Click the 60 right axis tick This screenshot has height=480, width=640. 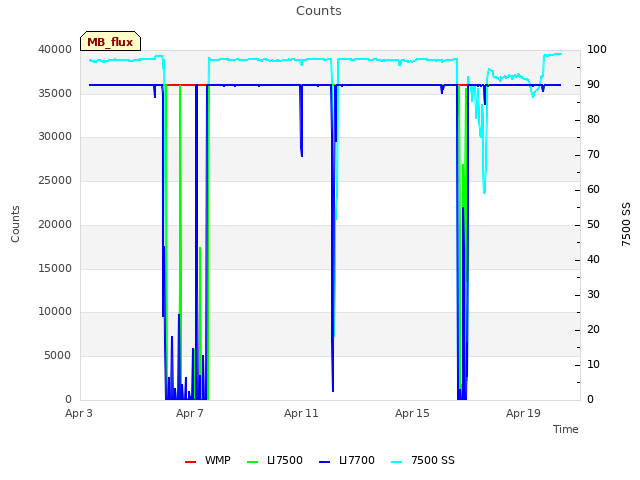[x=593, y=189]
